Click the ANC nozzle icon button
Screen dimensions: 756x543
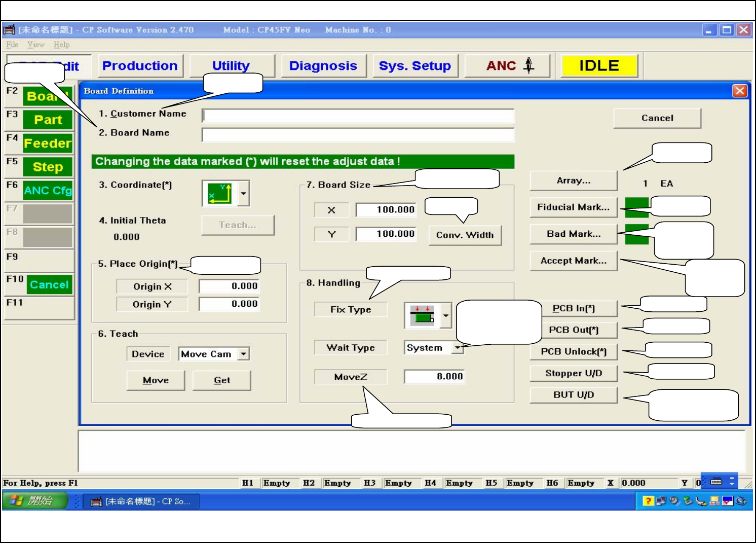tap(507, 66)
